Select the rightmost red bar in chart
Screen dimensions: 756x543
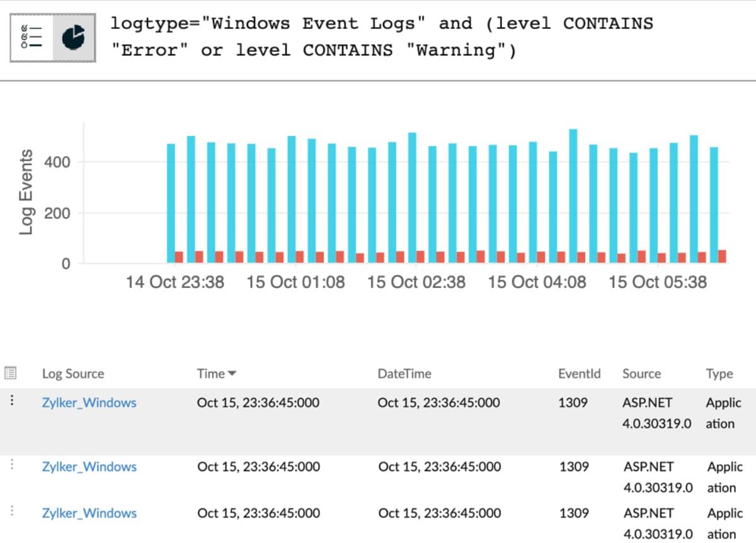pyautogui.click(x=722, y=256)
